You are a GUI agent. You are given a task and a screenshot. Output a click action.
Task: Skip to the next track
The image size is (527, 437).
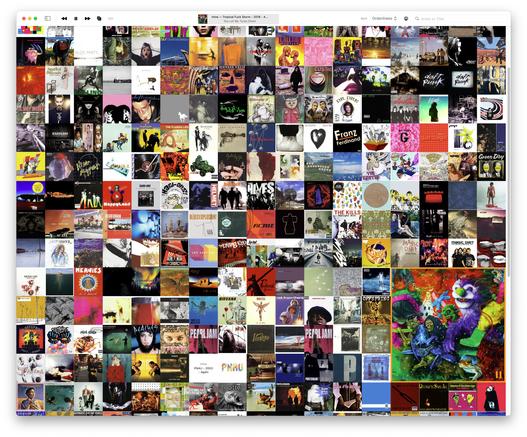coord(87,18)
